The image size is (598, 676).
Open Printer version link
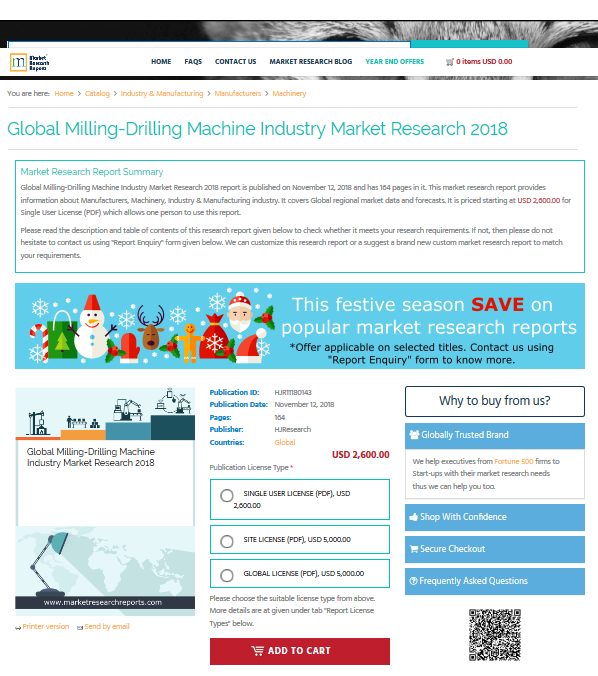point(46,626)
